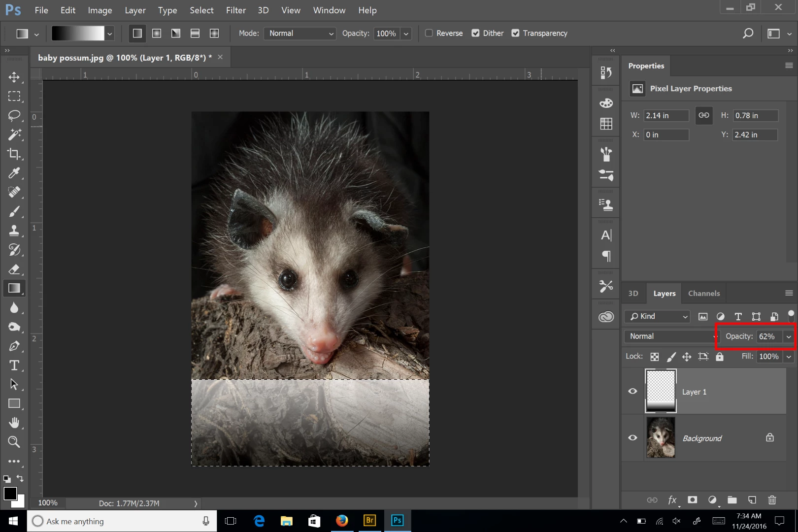Enable the Reverse checkbox
The image size is (798, 532).
click(x=429, y=33)
